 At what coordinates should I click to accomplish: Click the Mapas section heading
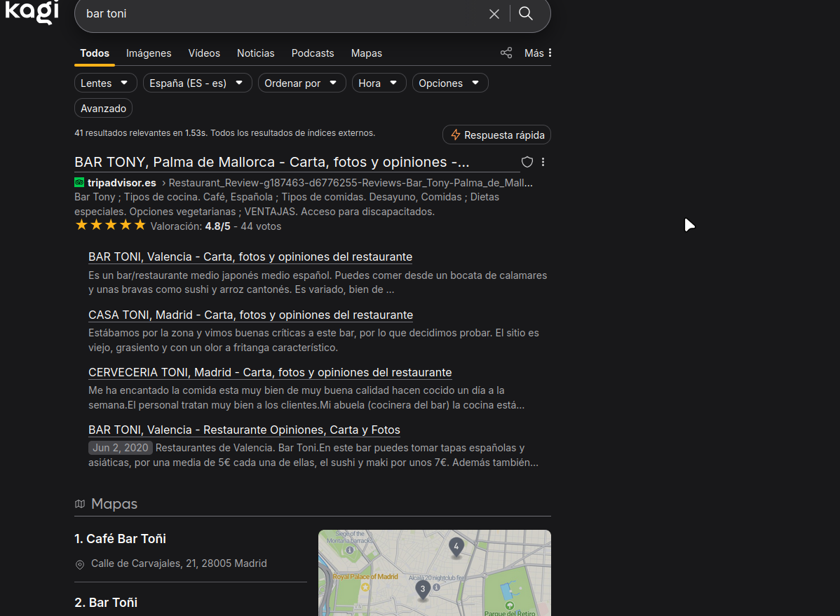pyautogui.click(x=114, y=503)
